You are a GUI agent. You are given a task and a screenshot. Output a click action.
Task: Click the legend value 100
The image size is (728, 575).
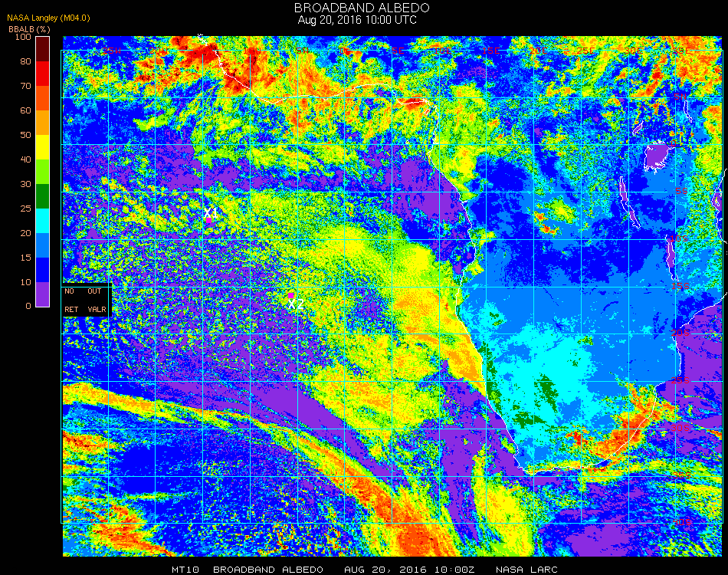tap(23, 37)
